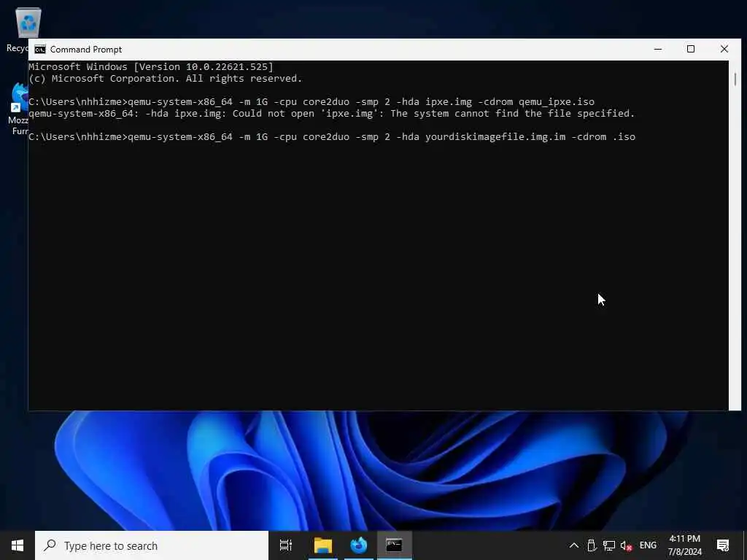Screen dimensions: 747x560
Task: Click the Type here to search box
Action: (x=152, y=545)
